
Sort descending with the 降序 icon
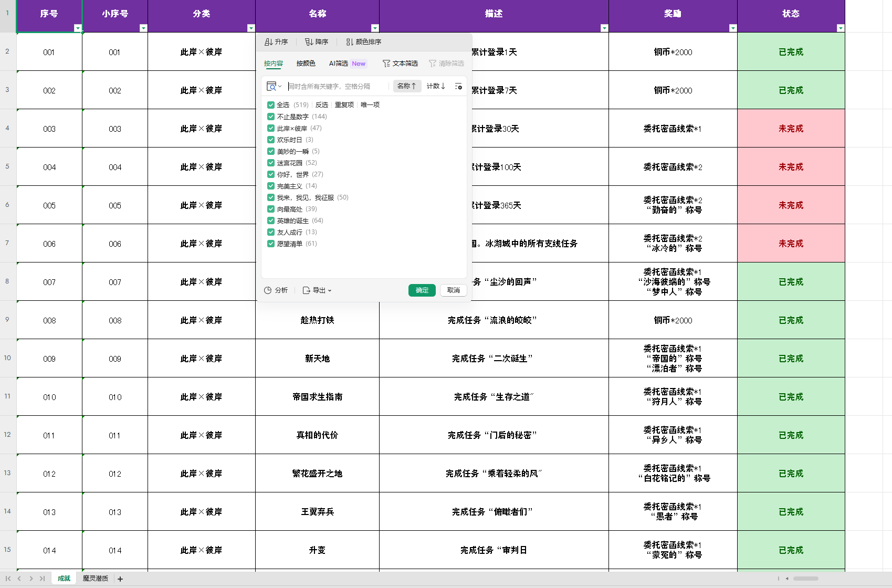(x=309, y=42)
